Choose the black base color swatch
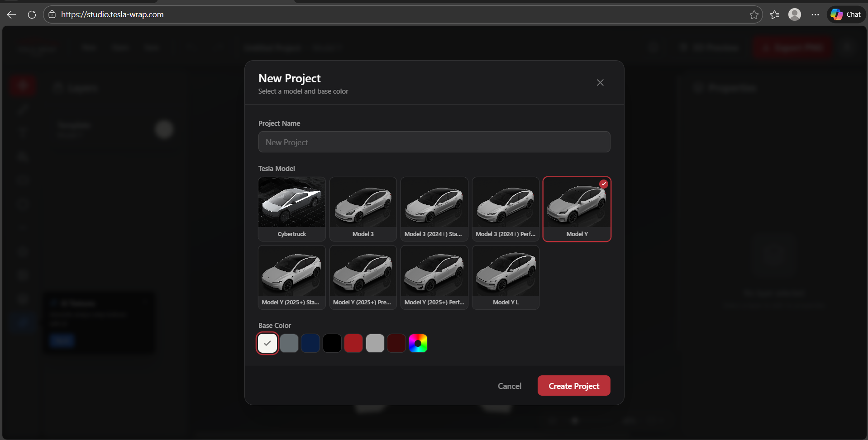 332,343
